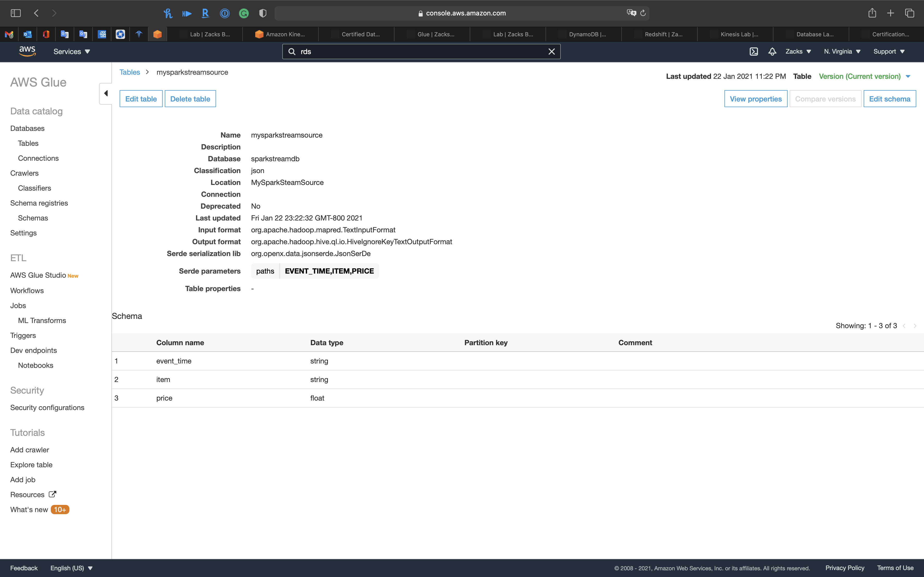Open the Safari share icon
This screenshot has height=577, width=924.
click(872, 13)
